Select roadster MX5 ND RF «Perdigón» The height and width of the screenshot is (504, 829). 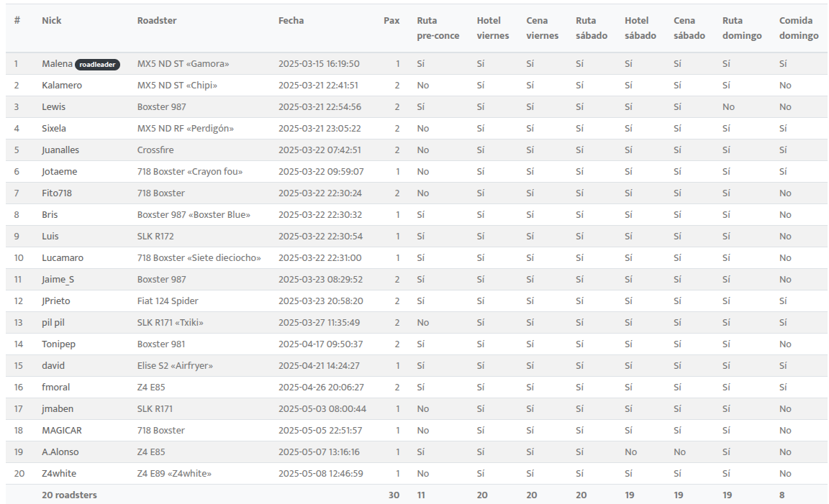(186, 129)
